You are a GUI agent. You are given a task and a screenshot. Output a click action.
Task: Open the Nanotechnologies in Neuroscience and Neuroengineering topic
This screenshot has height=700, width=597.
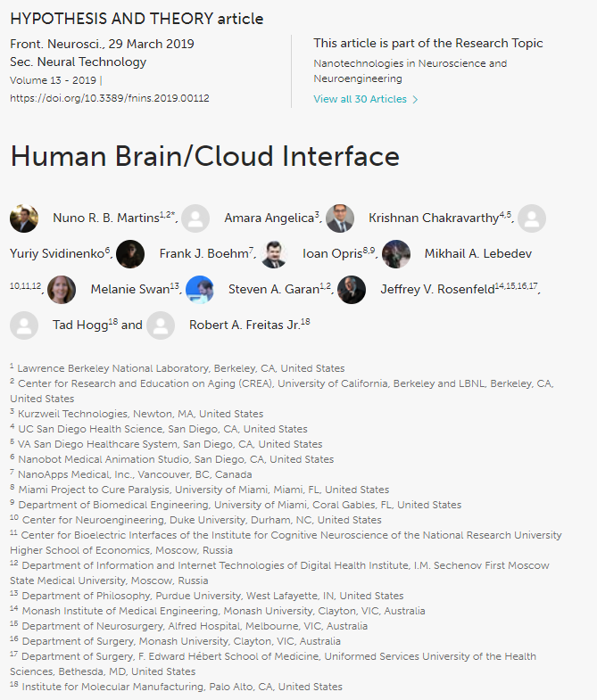[x=410, y=71]
